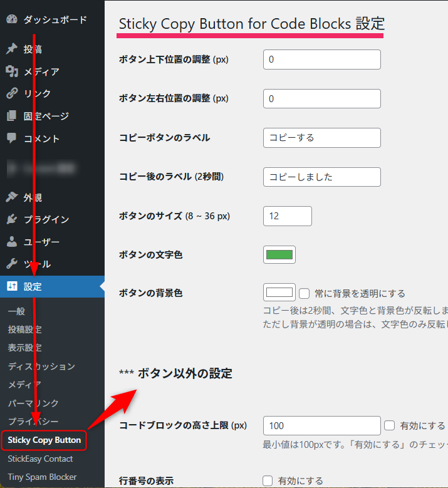Open the green button text color swatch
Image resolution: width=448 pixels, height=488 pixels.
point(279,254)
